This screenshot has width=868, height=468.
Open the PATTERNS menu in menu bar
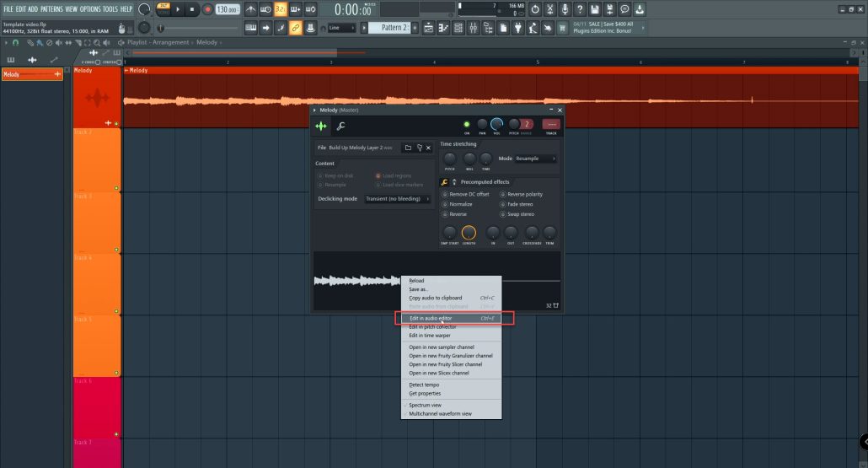pos(51,8)
